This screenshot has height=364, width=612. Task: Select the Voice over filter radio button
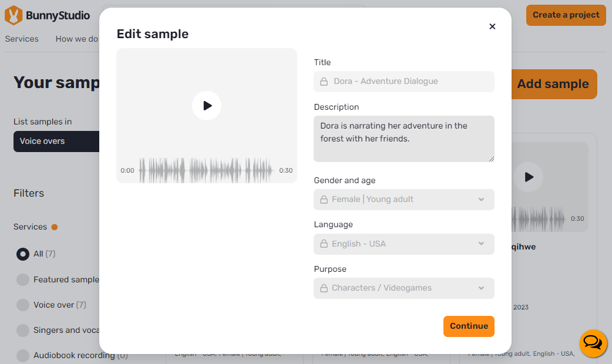(23, 305)
